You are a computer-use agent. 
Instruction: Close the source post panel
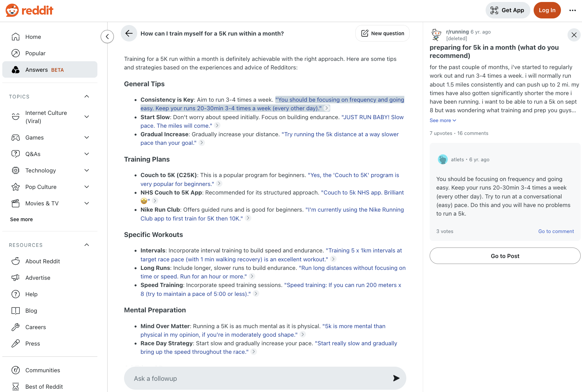[x=574, y=35]
